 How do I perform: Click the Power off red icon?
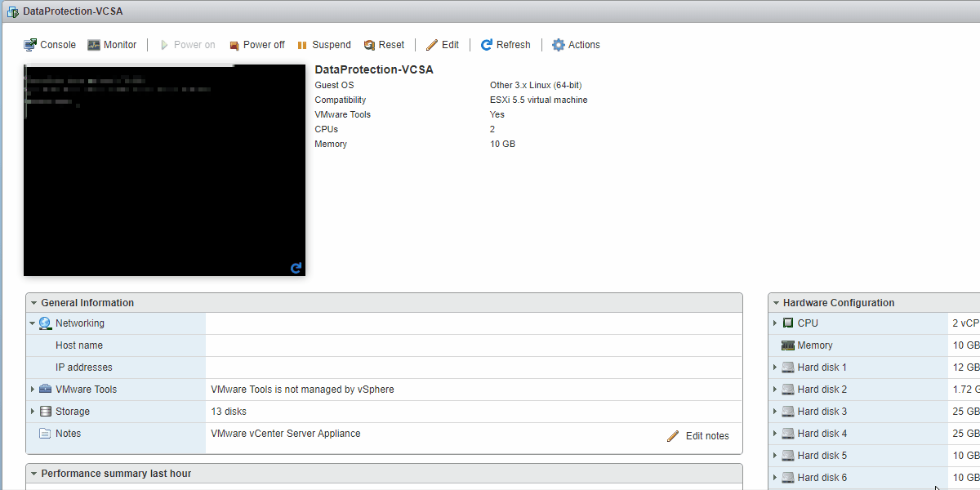pyautogui.click(x=234, y=46)
